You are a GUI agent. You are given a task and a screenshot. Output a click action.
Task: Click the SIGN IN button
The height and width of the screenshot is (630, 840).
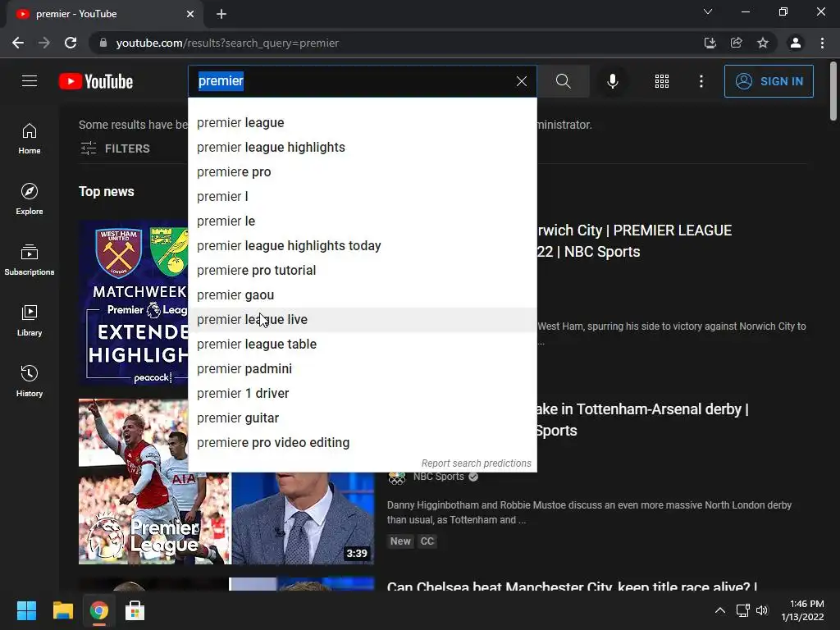768,81
